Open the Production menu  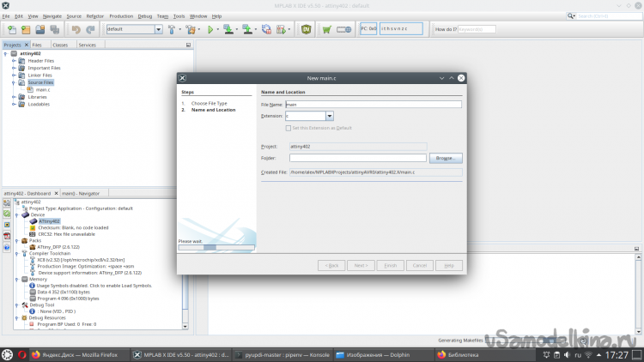[x=121, y=15]
